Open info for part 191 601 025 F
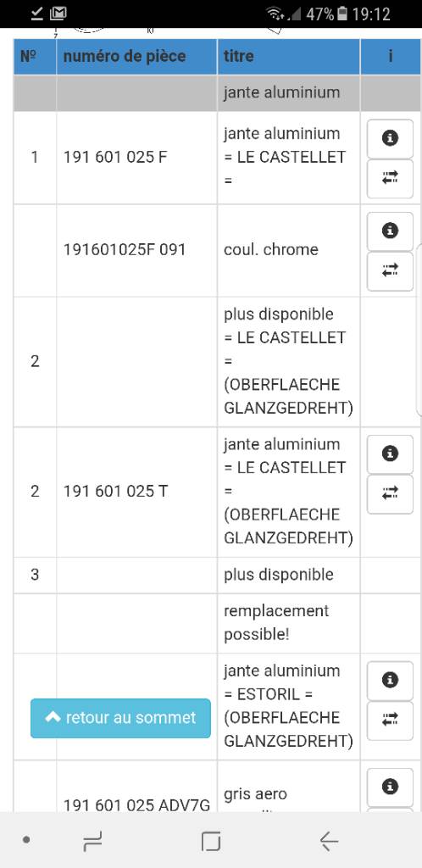422x868 pixels. pos(390,138)
